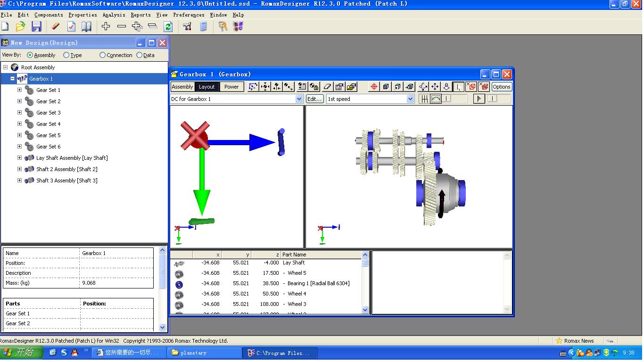This screenshot has width=644, height=362.
Task: Open the Preferences menu
Action: pos(189,15)
